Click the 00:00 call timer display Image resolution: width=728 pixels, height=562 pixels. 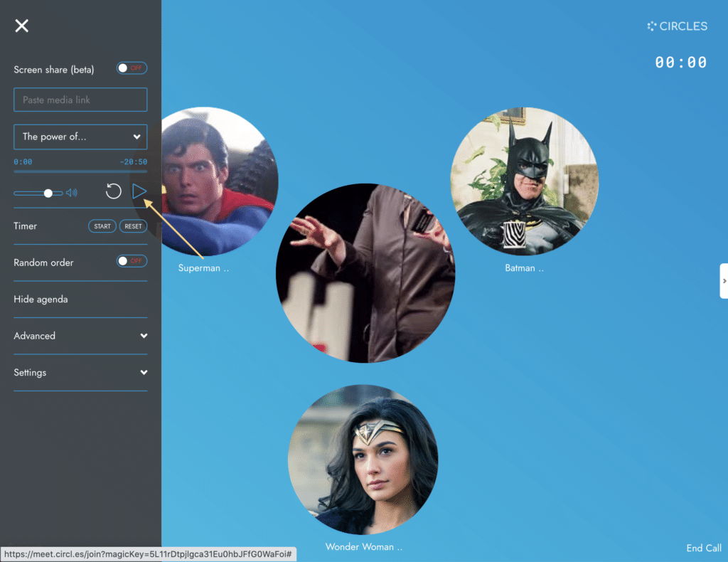(680, 62)
